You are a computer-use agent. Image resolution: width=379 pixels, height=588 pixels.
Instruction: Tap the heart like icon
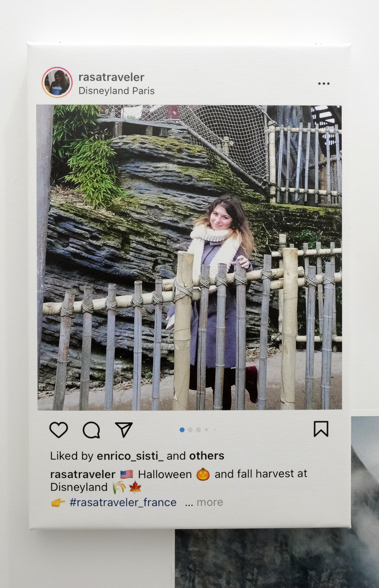pos(59,430)
